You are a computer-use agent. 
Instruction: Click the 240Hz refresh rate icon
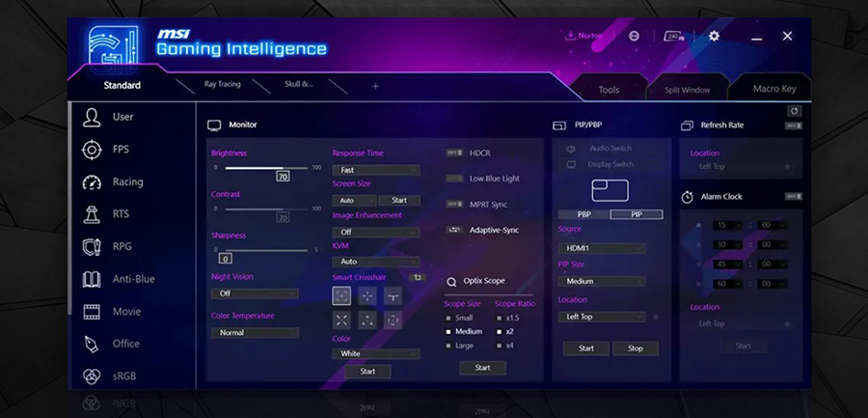674,36
